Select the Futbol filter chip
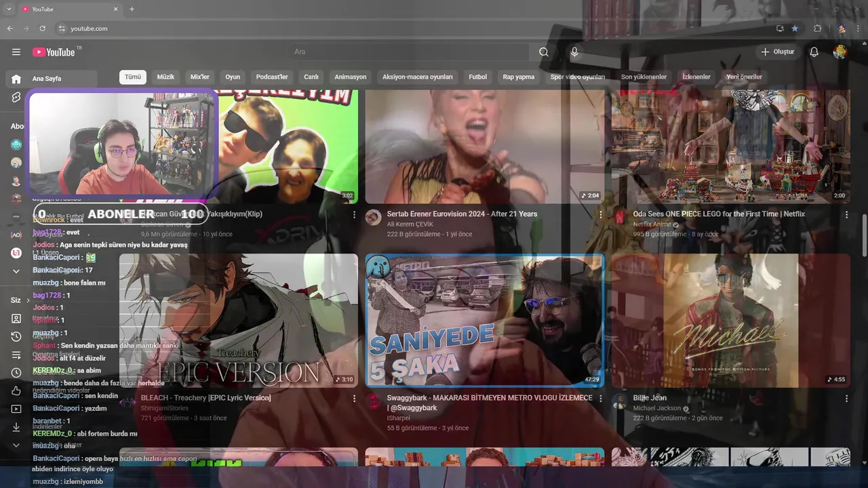 pyautogui.click(x=478, y=77)
